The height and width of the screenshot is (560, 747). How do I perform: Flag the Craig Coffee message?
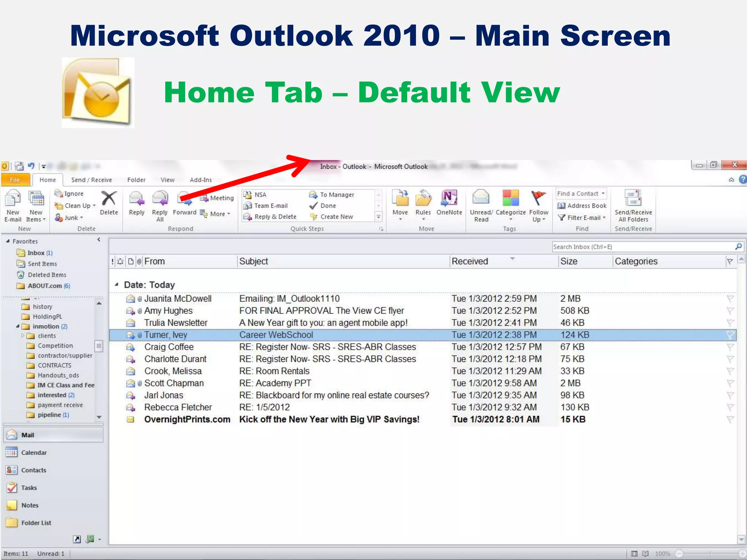click(x=730, y=347)
